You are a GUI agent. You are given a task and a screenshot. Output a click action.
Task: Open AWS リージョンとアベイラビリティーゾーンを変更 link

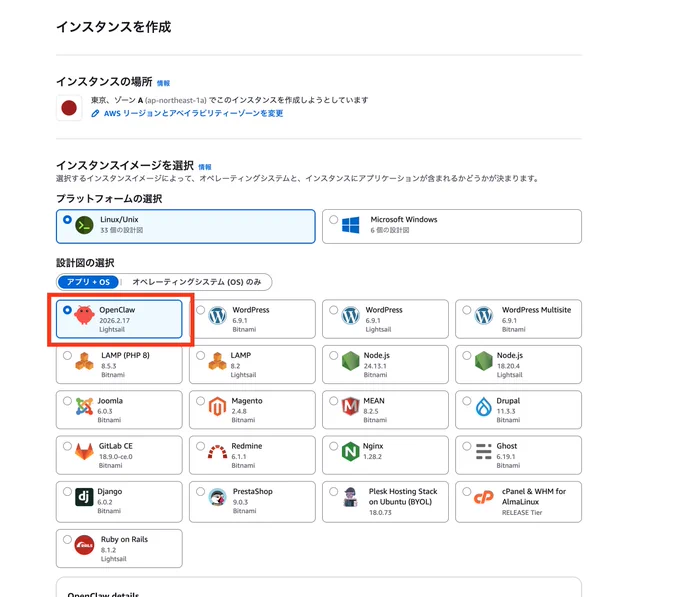click(x=193, y=113)
